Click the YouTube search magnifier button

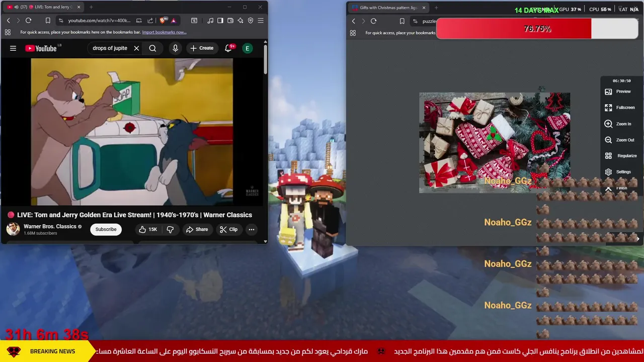click(152, 48)
